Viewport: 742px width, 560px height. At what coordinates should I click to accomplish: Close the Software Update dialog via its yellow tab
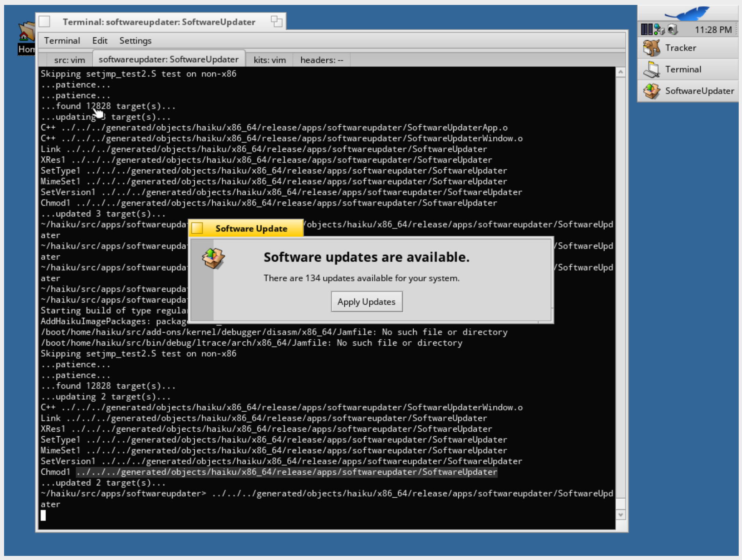[197, 228]
